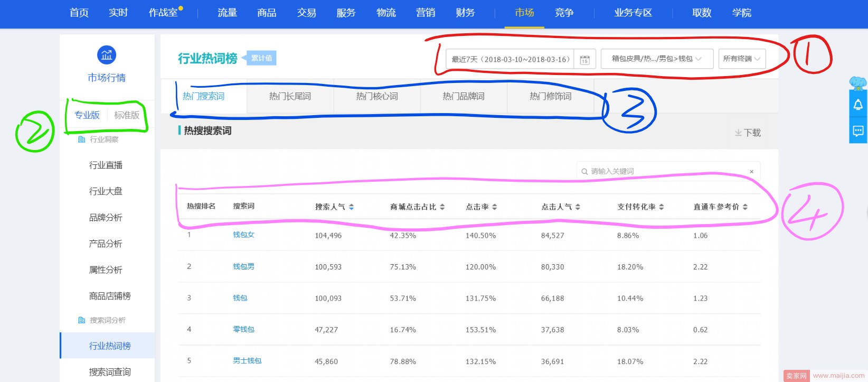Clear the keyword search with x icon

[x=751, y=172]
